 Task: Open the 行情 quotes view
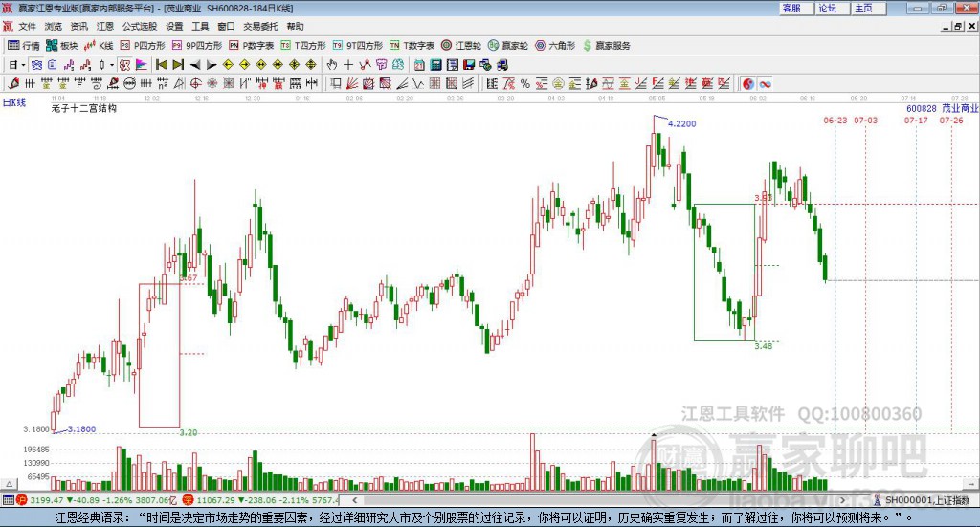tap(23, 46)
